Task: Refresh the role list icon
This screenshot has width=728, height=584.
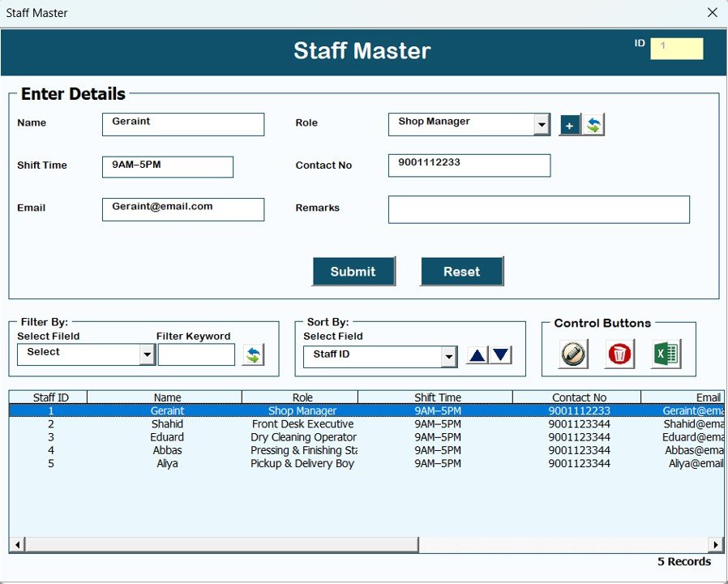Action: pos(593,125)
